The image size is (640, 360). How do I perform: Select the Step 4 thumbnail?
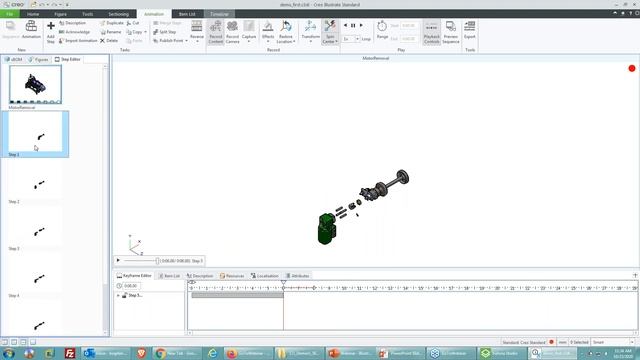[x=35, y=273]
